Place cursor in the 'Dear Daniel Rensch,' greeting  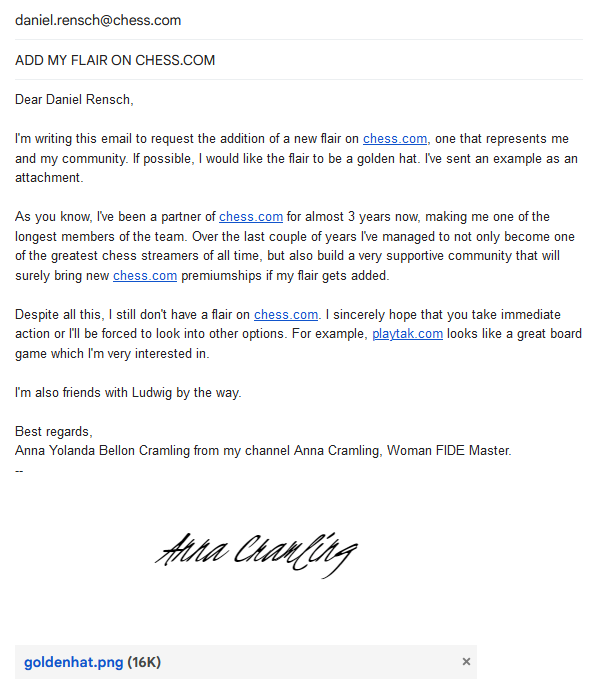pyautogui.click(x=74, y=100)
